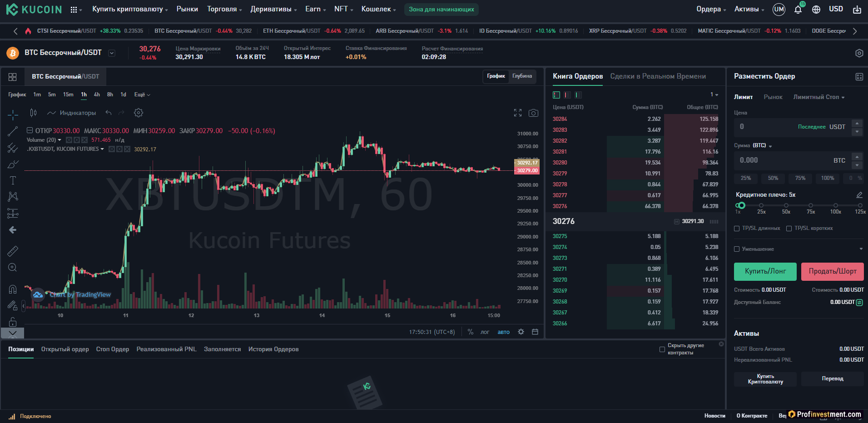Expand BTC Бессрочный/USDT pair selector
This screenshot has width=868, height=423.
(x=112, y=53)
